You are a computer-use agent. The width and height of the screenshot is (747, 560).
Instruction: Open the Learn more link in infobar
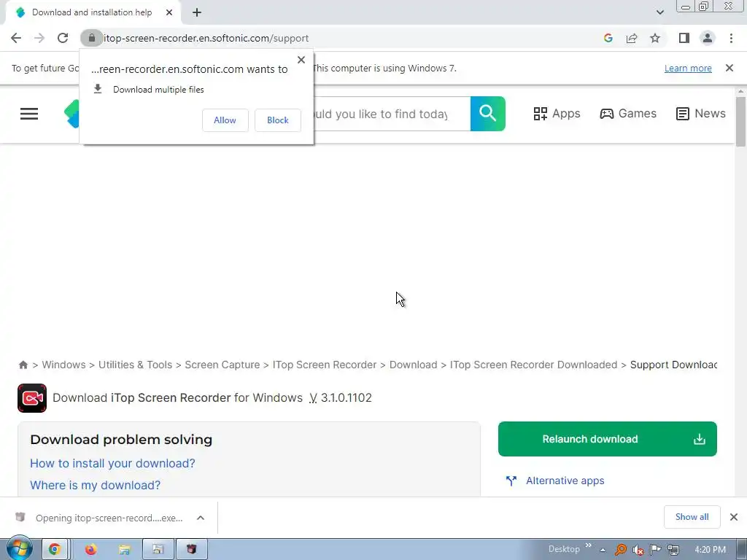tap(688, 68)
